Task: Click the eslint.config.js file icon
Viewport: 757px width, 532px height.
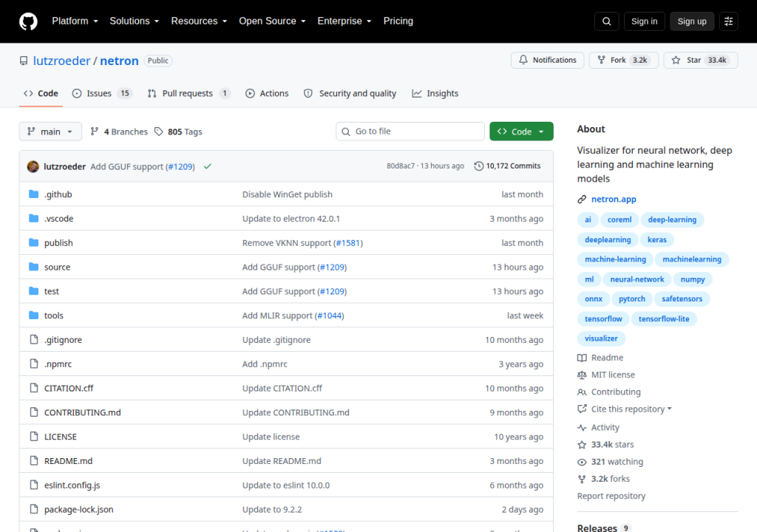Action: pyautogui.click(x=33, y=485)
